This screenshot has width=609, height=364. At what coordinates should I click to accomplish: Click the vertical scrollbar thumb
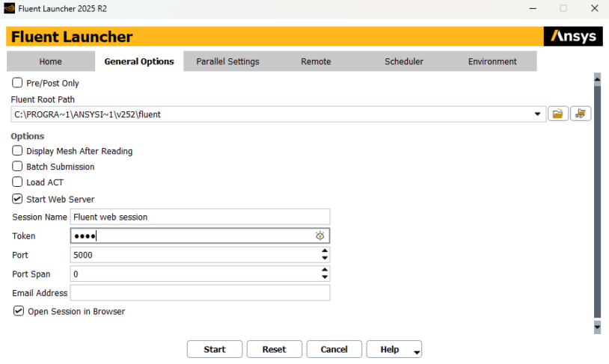point(597,202)
